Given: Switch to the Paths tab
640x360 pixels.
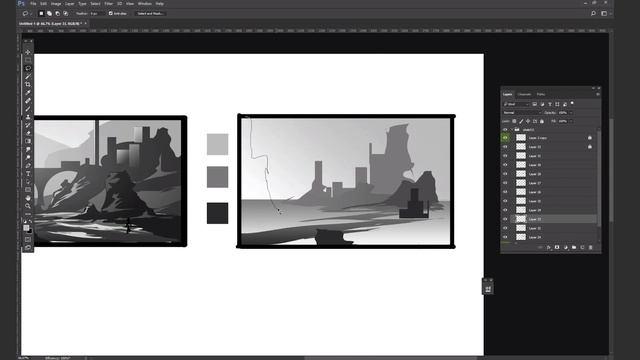Looking at the screenshot, I should click(541, 94).
